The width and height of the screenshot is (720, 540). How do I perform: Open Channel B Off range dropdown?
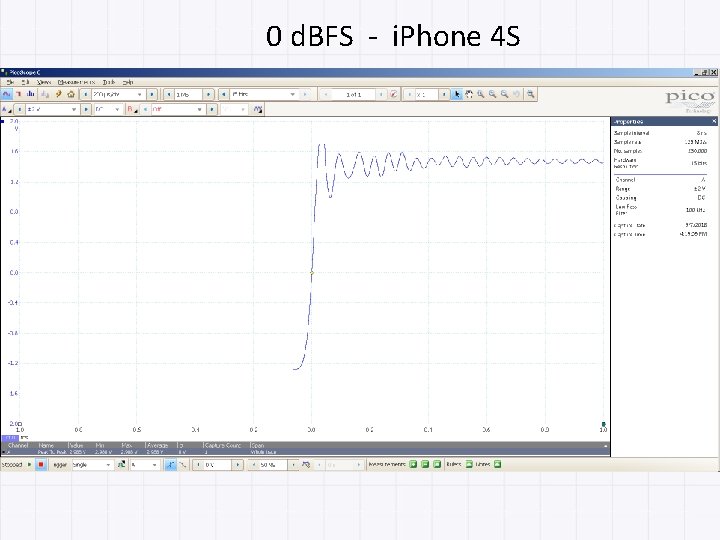coord(177,109)
